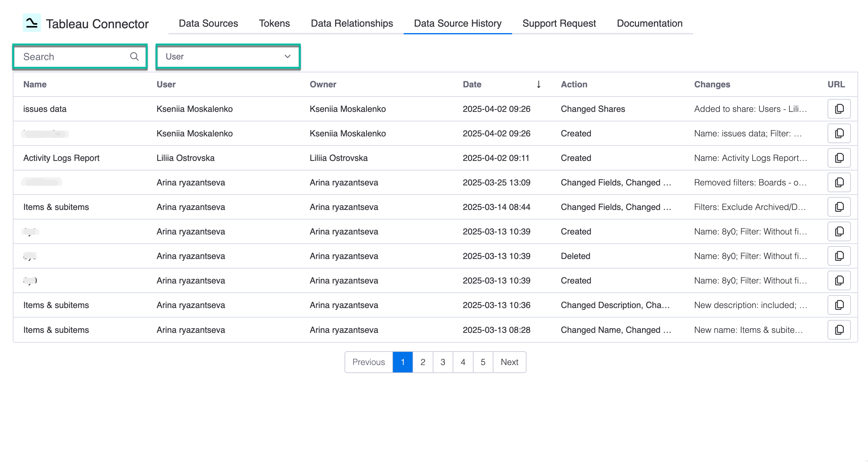
Task: Open the Documentation tab
Action: (649, 23)
